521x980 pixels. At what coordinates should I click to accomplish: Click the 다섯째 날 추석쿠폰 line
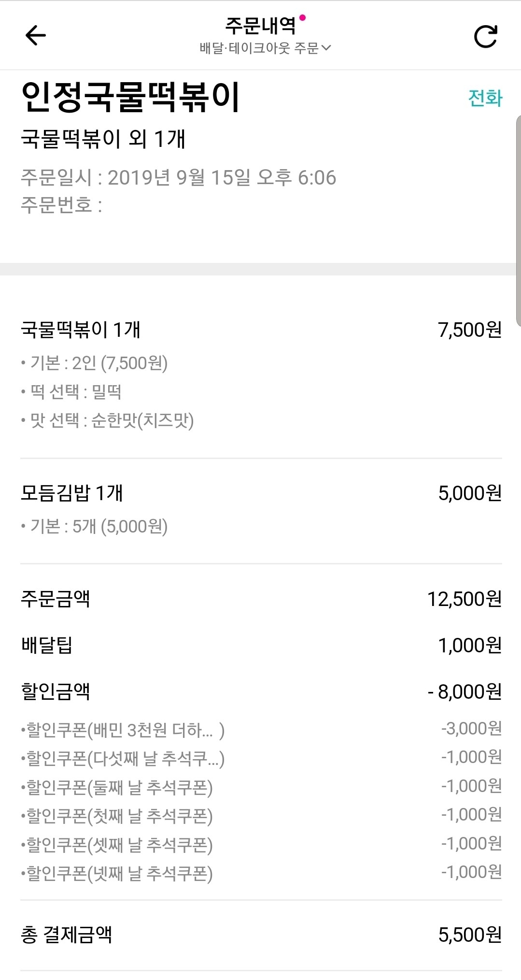point(123,759)
